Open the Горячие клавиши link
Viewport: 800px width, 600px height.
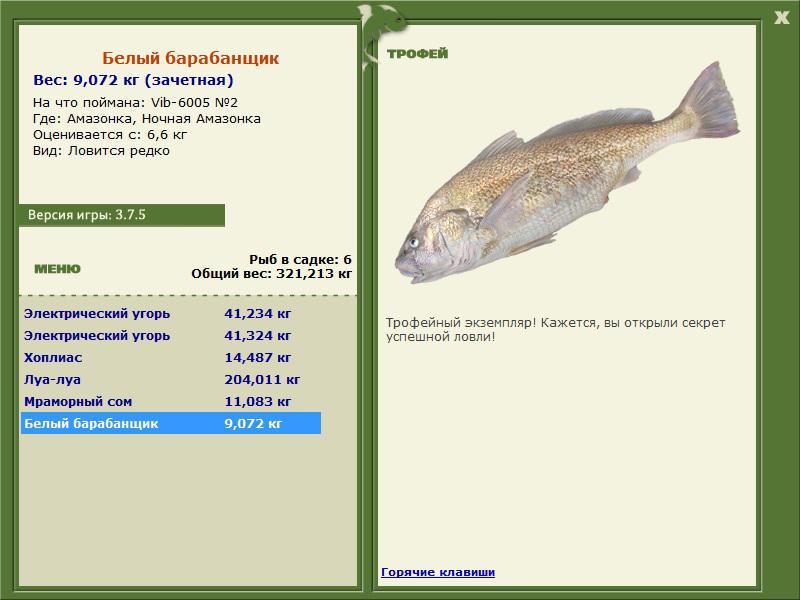click(438, 572)
